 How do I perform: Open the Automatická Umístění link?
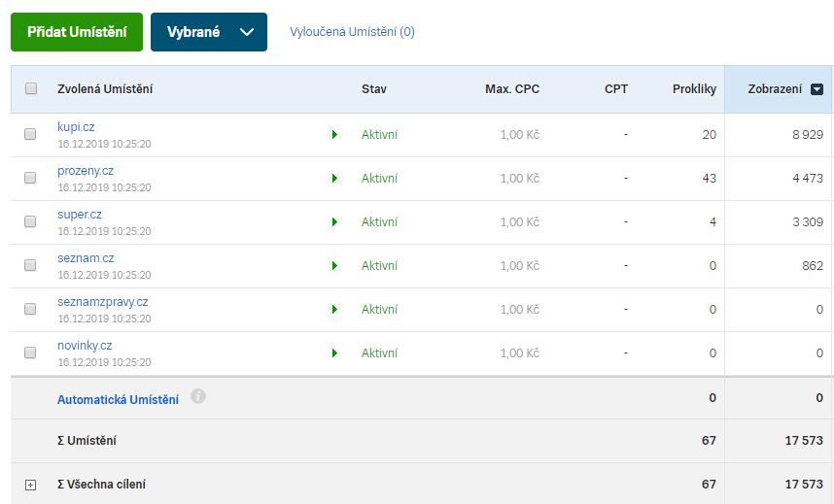118,399
